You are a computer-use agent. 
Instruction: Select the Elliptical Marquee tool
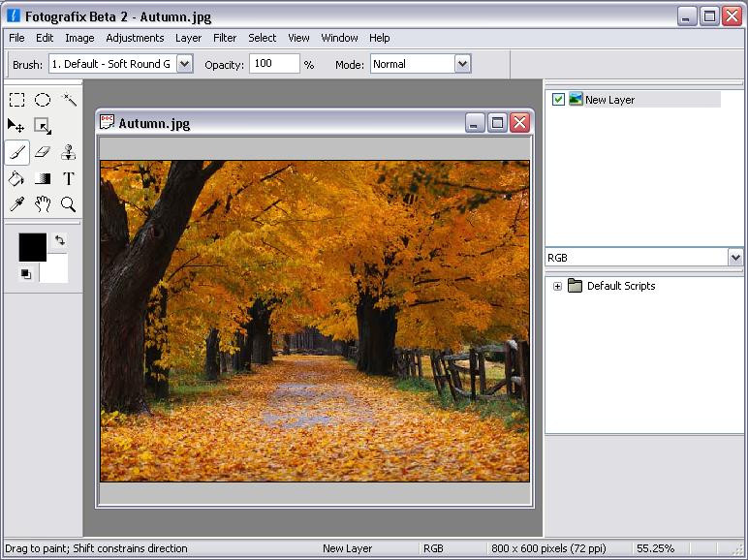(x=43, y=100)
